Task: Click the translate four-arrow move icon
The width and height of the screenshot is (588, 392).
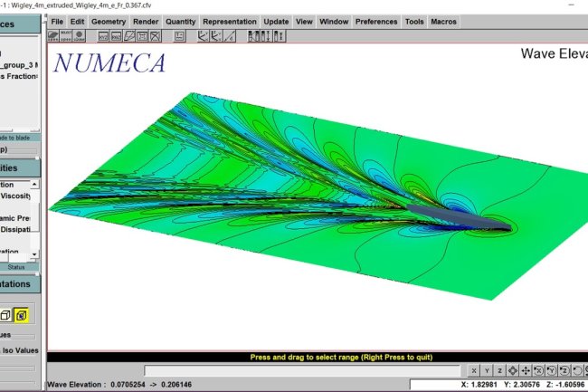Action: pyautogui.click(x=526, y=370)
